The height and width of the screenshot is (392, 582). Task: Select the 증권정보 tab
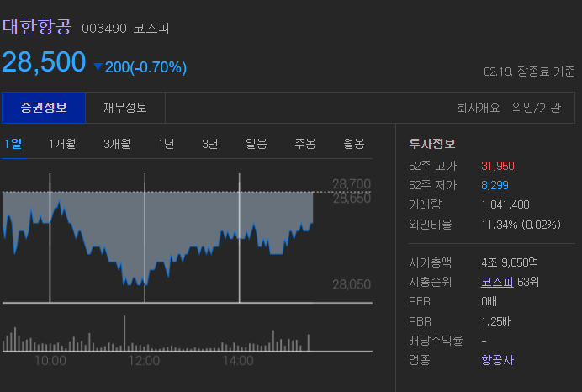tap(44, 108)
